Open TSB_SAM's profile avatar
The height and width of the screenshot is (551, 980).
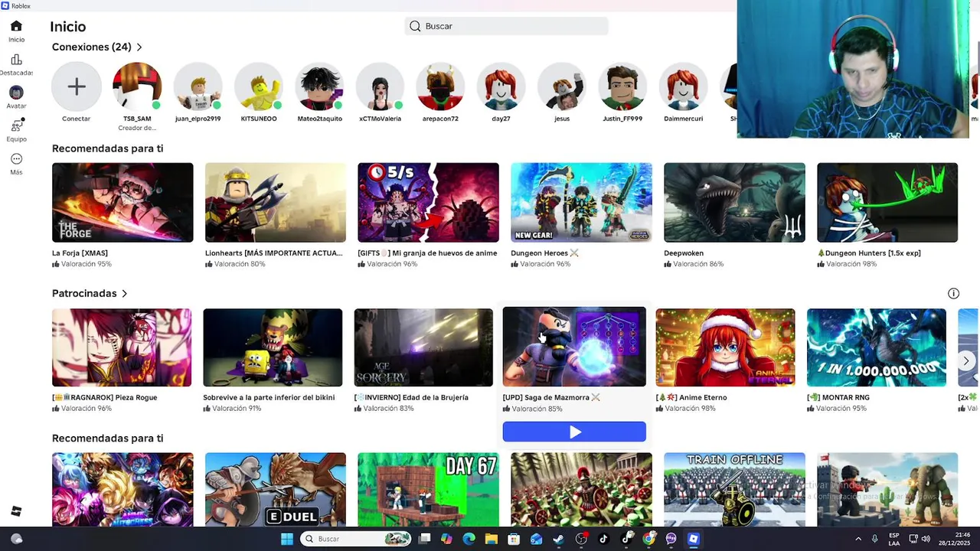tap(137, 86)
